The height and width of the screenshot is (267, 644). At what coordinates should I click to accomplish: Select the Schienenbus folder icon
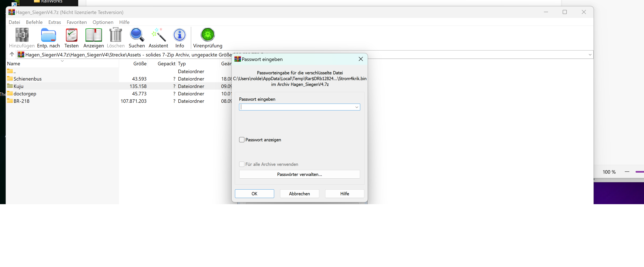click(10, 78)
